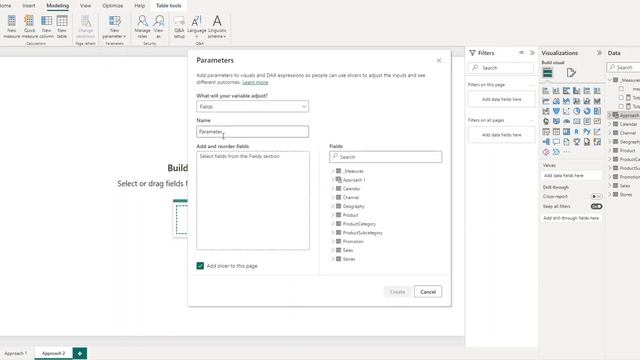Add a new report page with plus
Viewport: 640px width, 360px height.
tap(80, 353)
